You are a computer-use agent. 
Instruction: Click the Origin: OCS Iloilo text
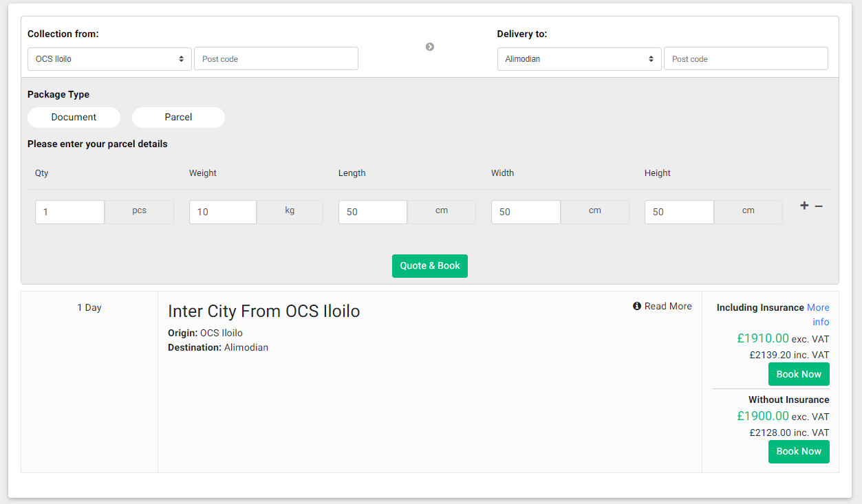[x=205, y=333]
